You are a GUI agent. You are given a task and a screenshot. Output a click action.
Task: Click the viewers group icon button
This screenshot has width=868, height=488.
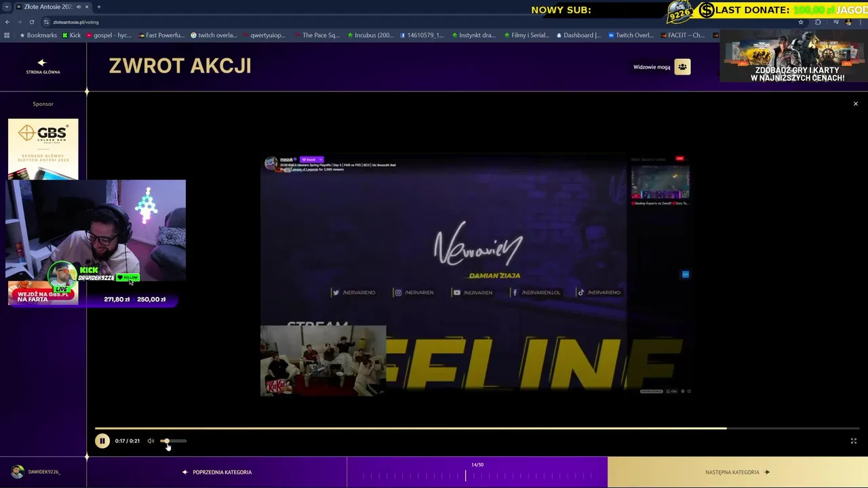[x=682, y=66]
